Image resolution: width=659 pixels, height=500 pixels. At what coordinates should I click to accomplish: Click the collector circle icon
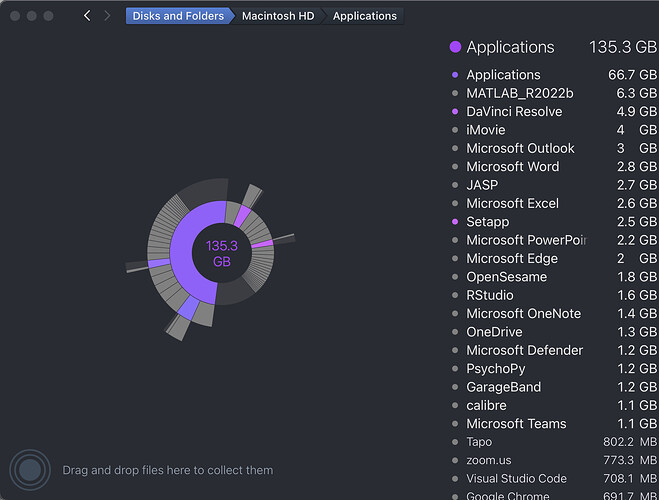[x=30, y=470]
